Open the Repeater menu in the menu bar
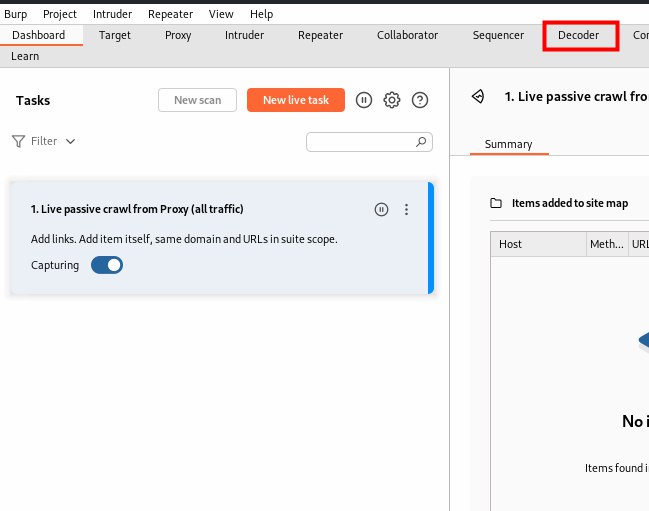The height and width of the screenshot is (511, 649). pos(171,14)
